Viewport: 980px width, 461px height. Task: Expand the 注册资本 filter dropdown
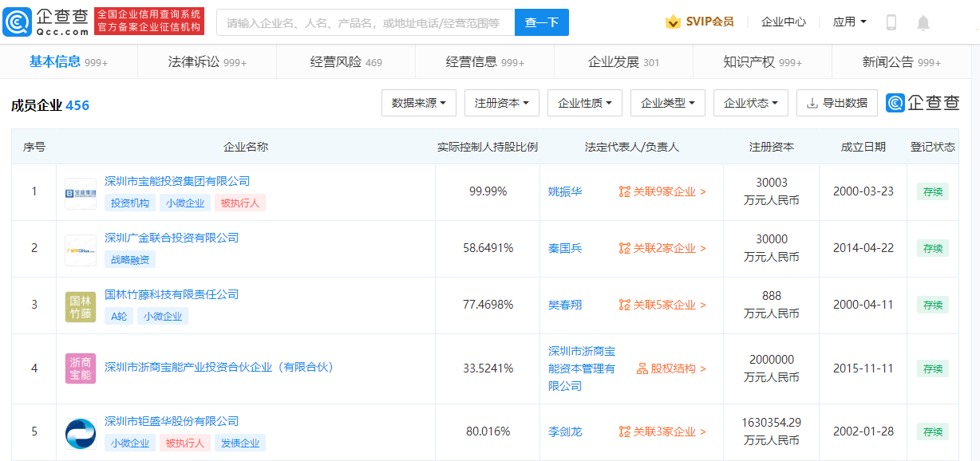pyautogui.click(x=502, y=103)
